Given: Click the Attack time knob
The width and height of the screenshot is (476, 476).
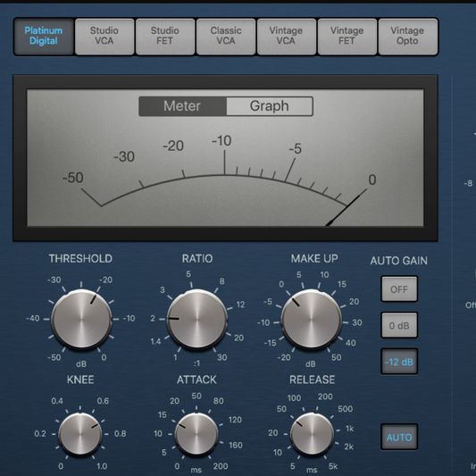Looking at the screenshot, I should click(x=196, y=434).
